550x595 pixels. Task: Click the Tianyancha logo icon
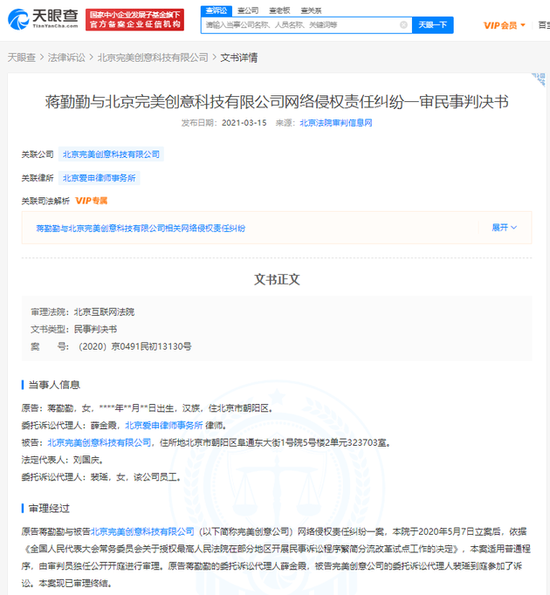click(x=19, y=19)
